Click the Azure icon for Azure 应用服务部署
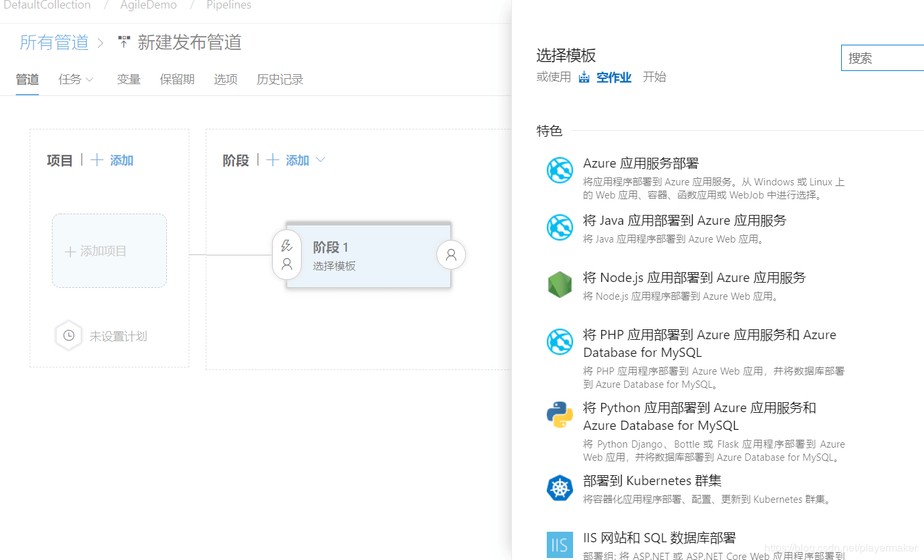 pyautogui.click(x=560, y=171)
